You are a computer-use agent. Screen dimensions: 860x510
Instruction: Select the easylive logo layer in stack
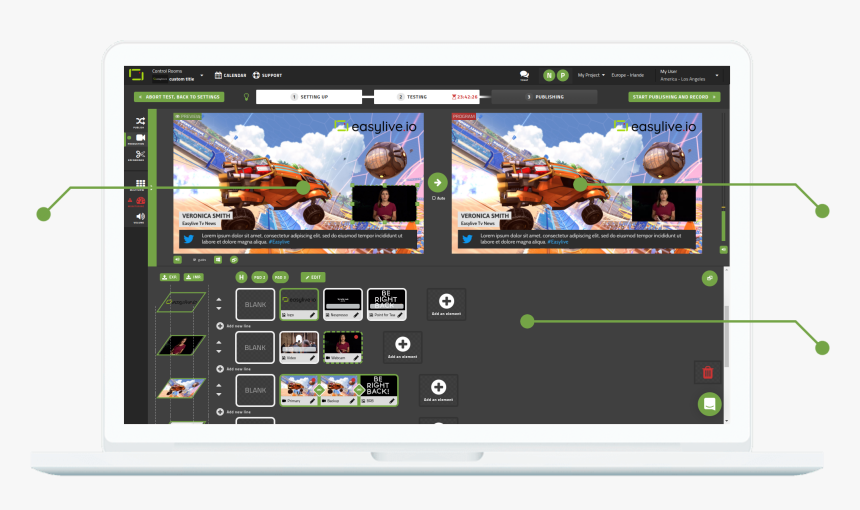(x=182, y=302)
